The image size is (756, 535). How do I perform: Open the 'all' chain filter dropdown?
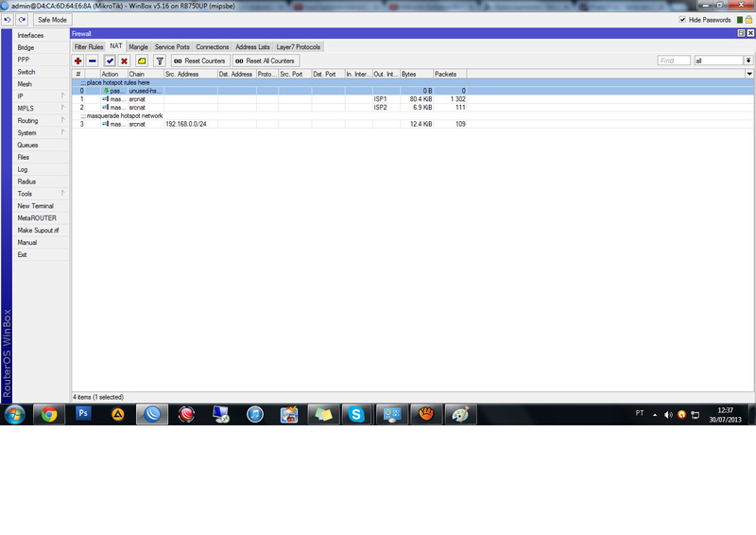click(x=748, y=60)
